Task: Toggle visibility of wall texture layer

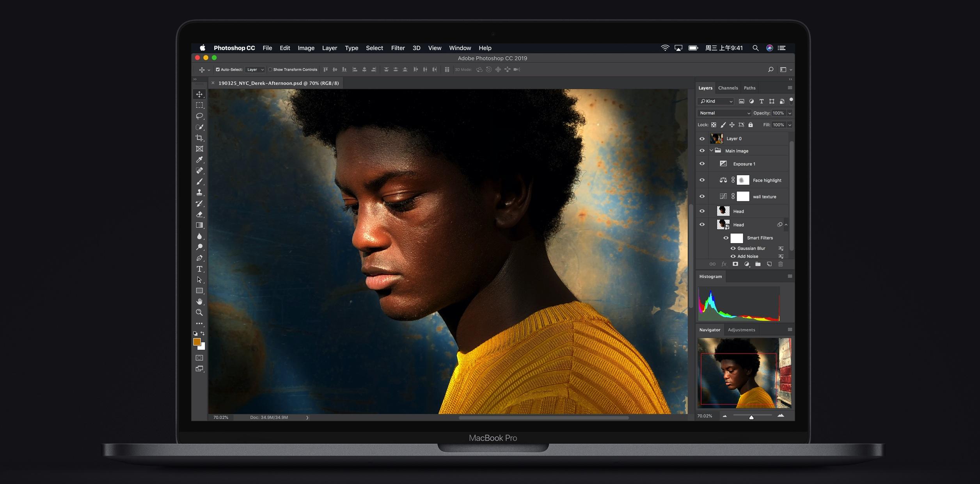Action: [x=702, y=196]
